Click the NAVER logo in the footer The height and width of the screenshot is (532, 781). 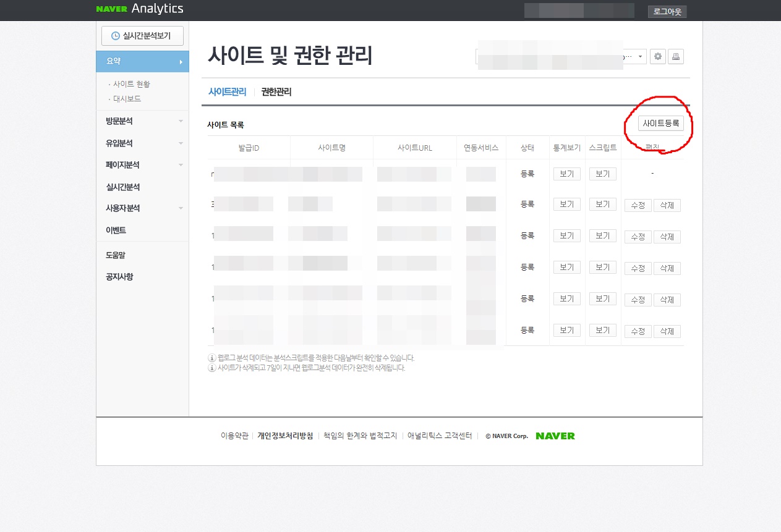point(555,436)
